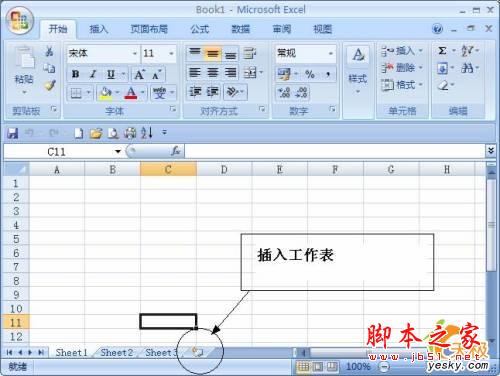Open Excel help question mark
Image resolution: width=500 pixels, height=376 pixels.
coord(437,29)
